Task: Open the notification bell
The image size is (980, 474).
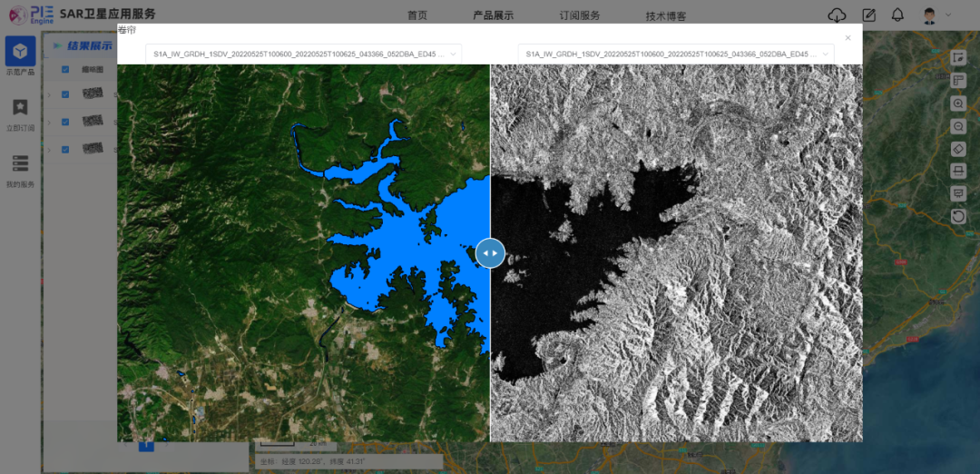Action: click(x=897, y=15)
